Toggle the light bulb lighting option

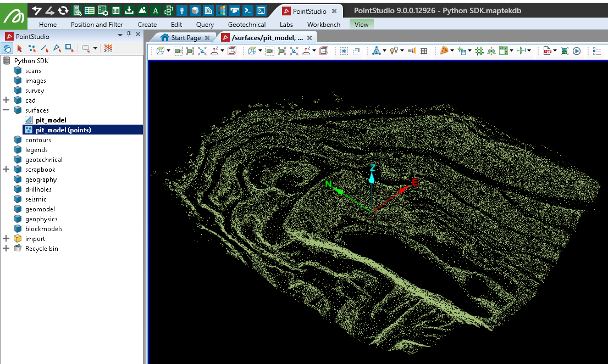tap(394, 51)
